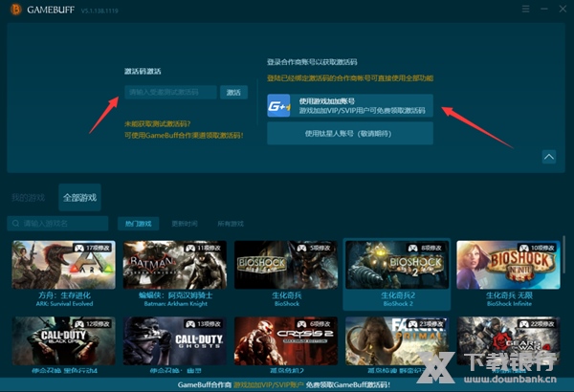Click the search magnifier icon
Image resolution: width=574 pixels, height=392 pixels.
[x=15, y=224]
